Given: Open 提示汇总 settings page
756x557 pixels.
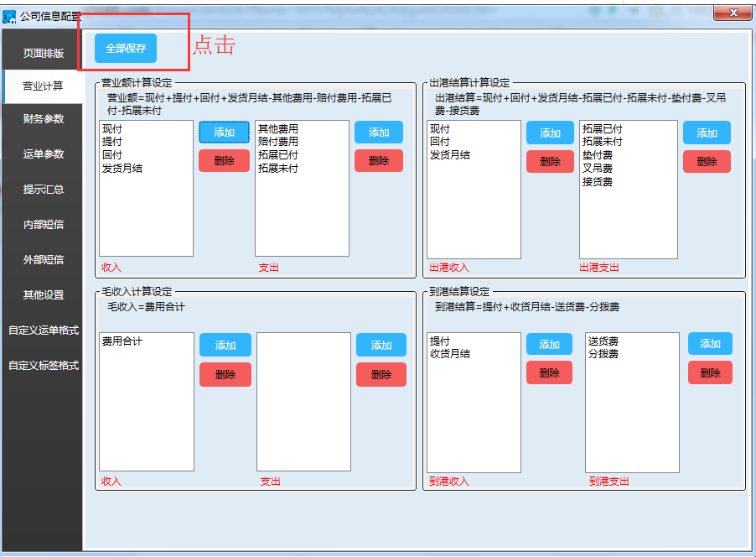Looking at the screenshot, I should tap(43, 190).
